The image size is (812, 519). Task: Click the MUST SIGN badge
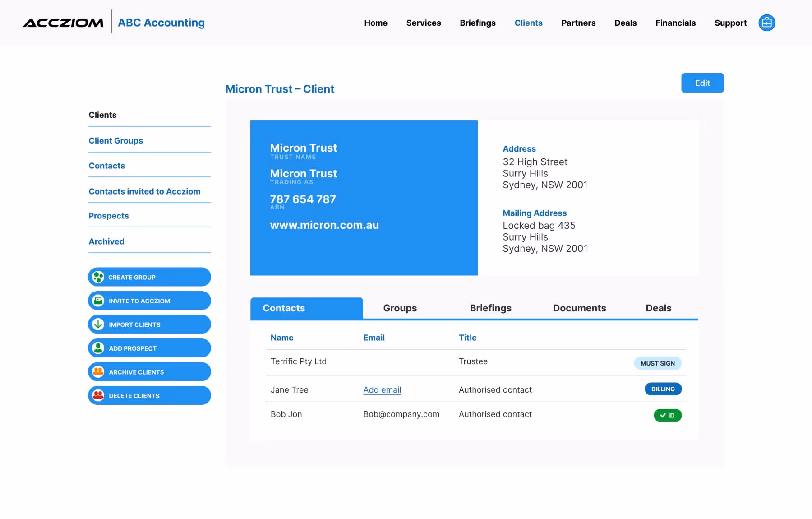pos(657,363)
